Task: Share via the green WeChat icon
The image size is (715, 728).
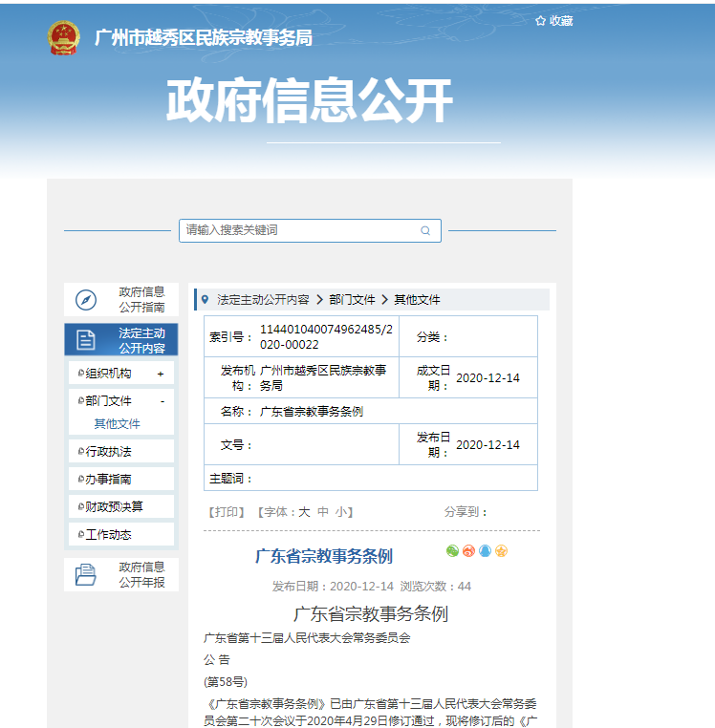Action: pos(453,551)
